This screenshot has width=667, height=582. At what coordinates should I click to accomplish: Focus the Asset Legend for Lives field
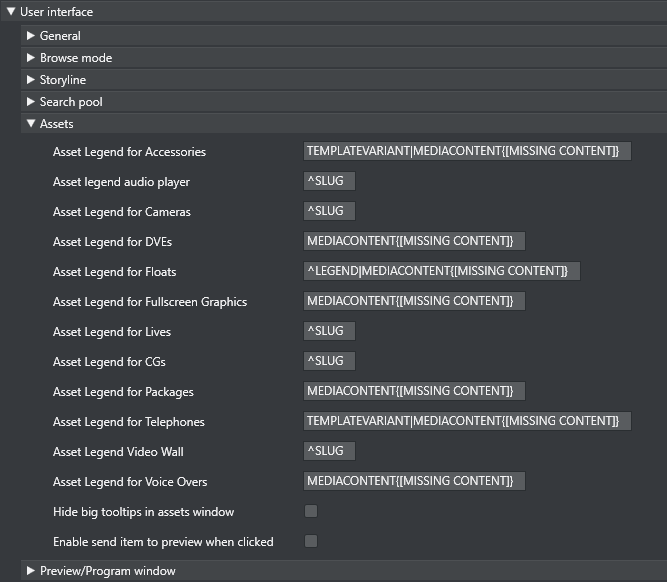(x=329, y=331)
